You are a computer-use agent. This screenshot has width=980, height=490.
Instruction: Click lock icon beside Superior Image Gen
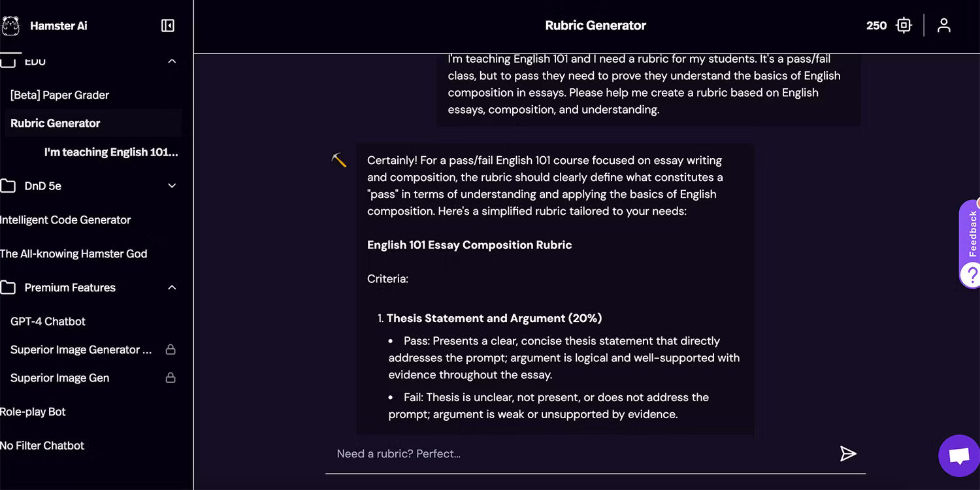[171, 378]
